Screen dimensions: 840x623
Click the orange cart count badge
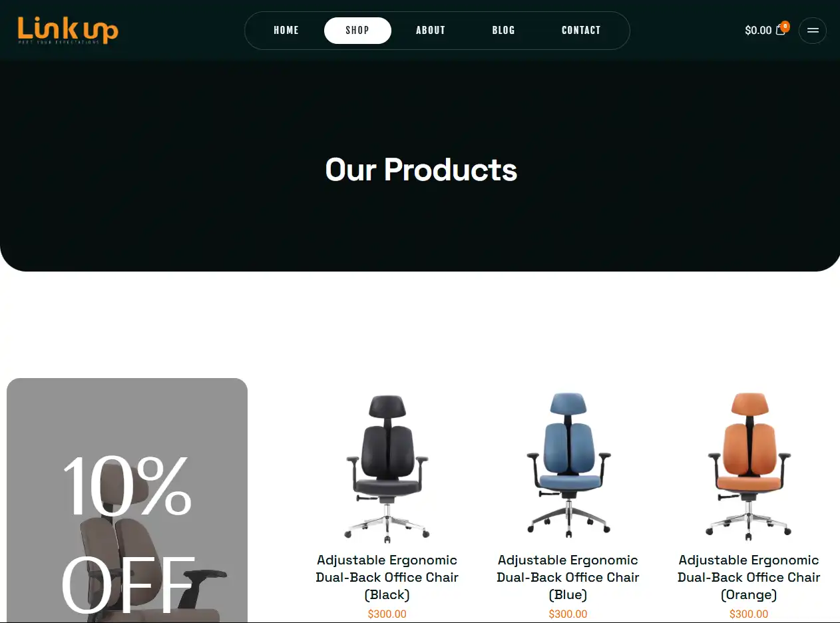785,26
